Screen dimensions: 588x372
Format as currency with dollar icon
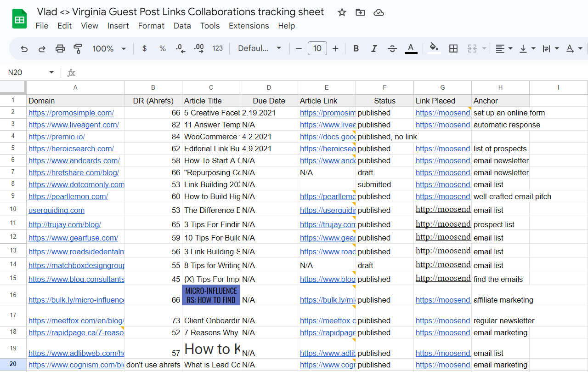click(x=144, y=48)
